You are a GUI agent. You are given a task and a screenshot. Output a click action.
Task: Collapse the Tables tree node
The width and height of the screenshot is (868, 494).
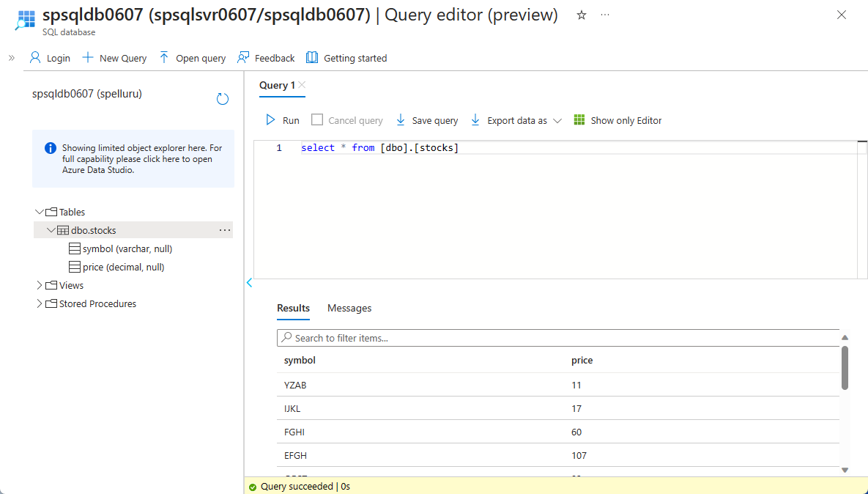40,212
